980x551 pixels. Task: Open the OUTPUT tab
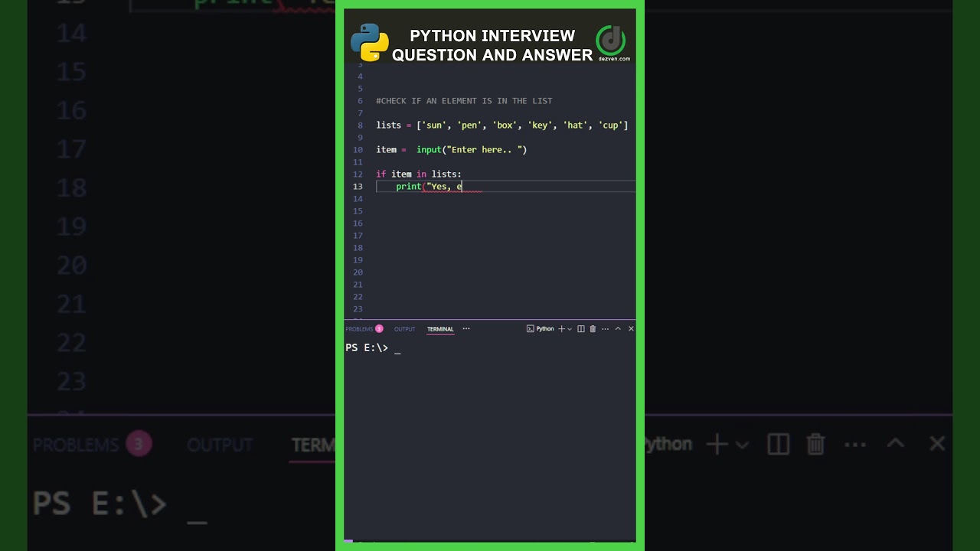[x=404, y=329]
